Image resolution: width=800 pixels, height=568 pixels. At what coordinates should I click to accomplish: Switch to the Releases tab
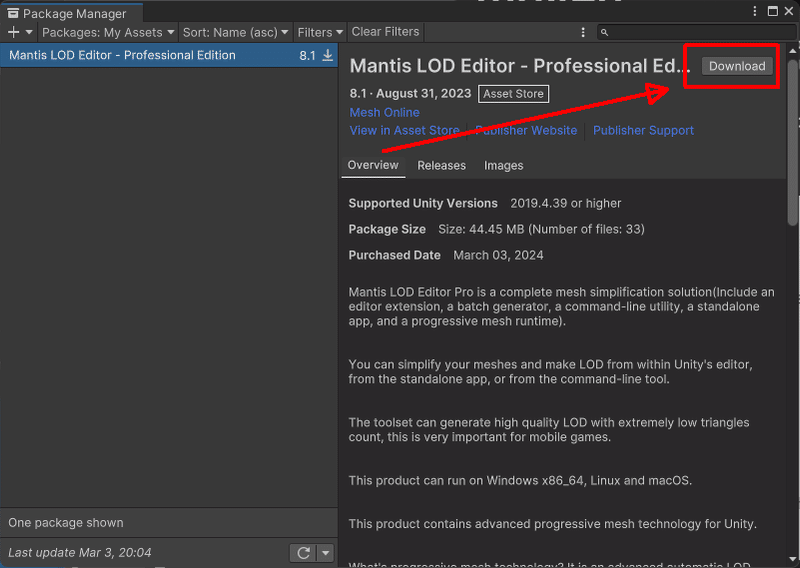pyautogui.click(x=441, y=165)
